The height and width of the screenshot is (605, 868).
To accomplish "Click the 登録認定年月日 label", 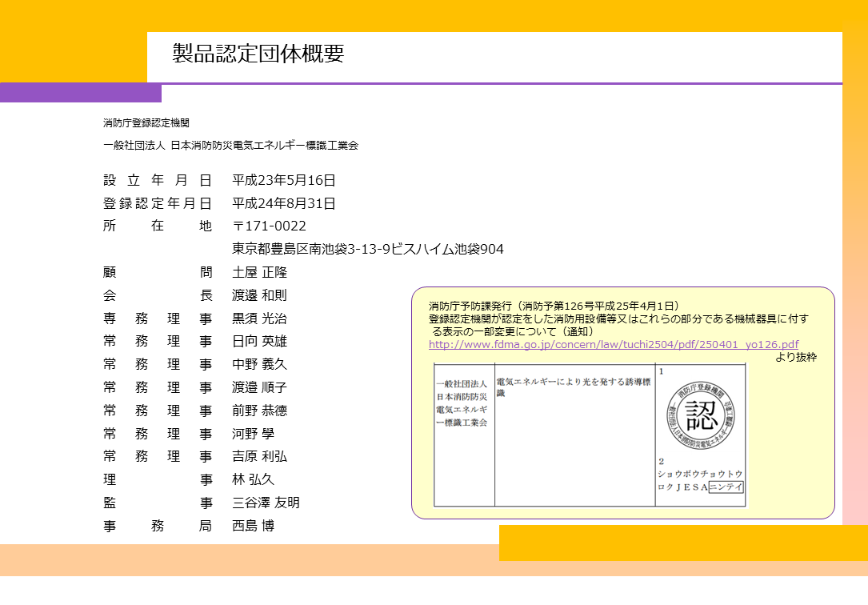I will point(158,204).
